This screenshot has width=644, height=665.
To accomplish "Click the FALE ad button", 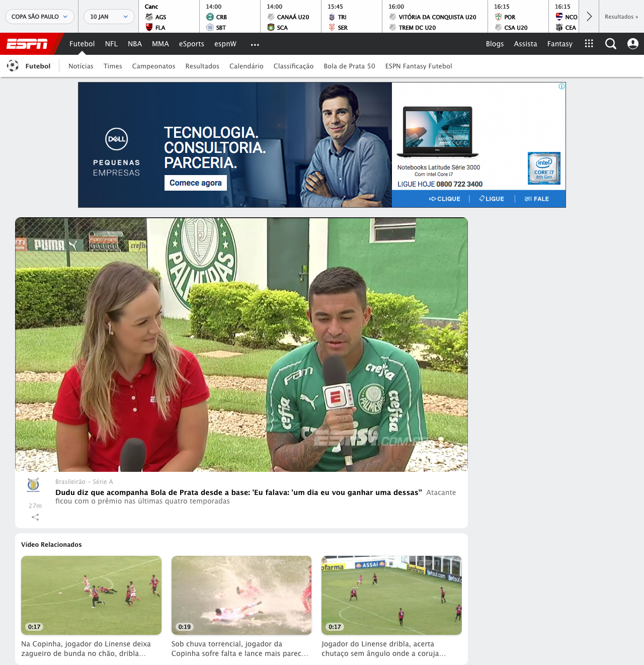I will point(537,199).
